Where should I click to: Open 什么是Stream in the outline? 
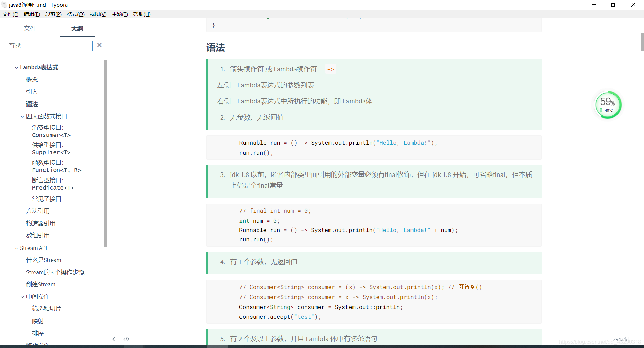point(44,260)
